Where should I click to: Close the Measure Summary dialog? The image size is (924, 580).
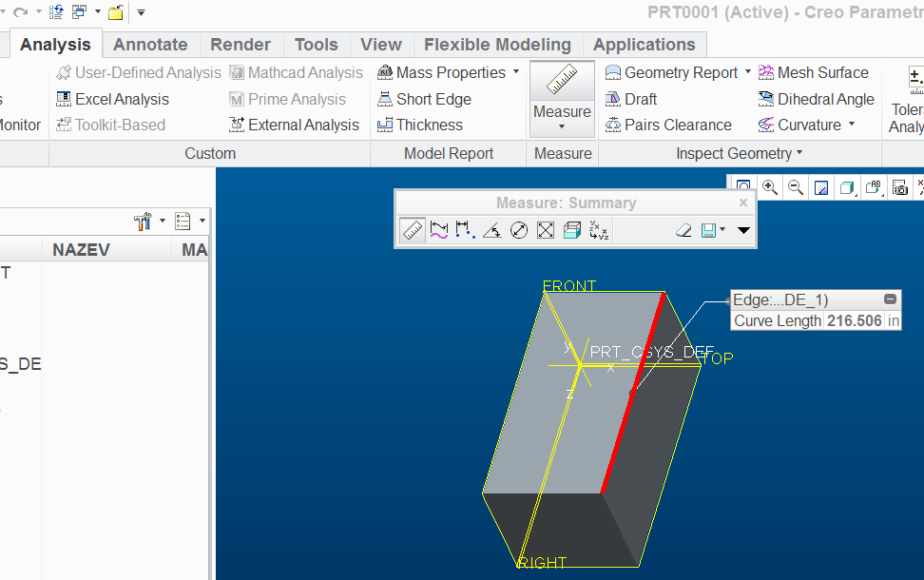coord(743,203)
